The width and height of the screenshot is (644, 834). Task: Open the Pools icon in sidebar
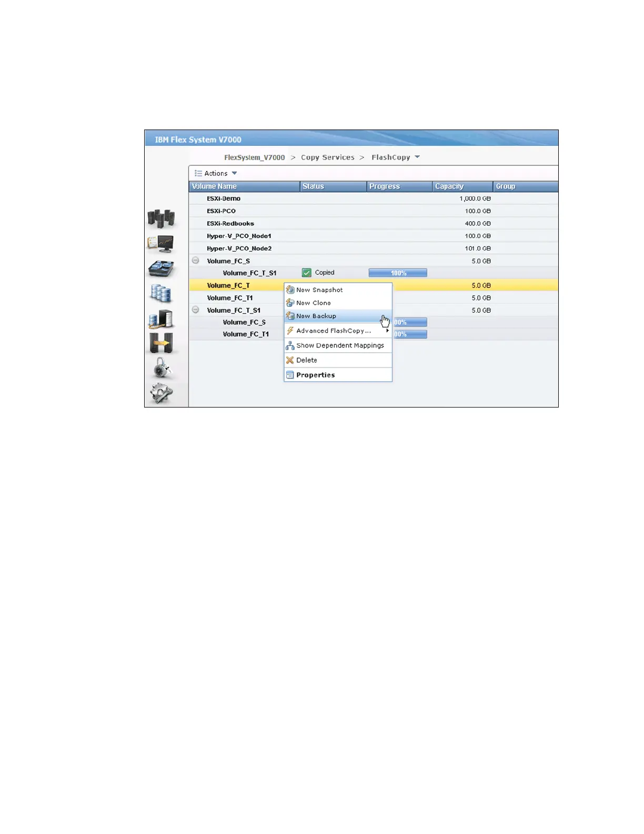pyautogui.click(x=161, y=269)
